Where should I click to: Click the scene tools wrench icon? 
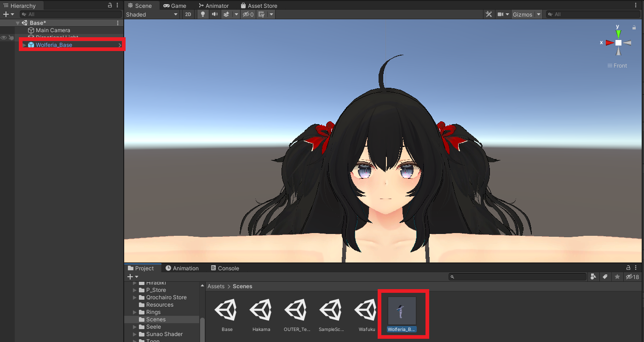click(x=489, y=14)
